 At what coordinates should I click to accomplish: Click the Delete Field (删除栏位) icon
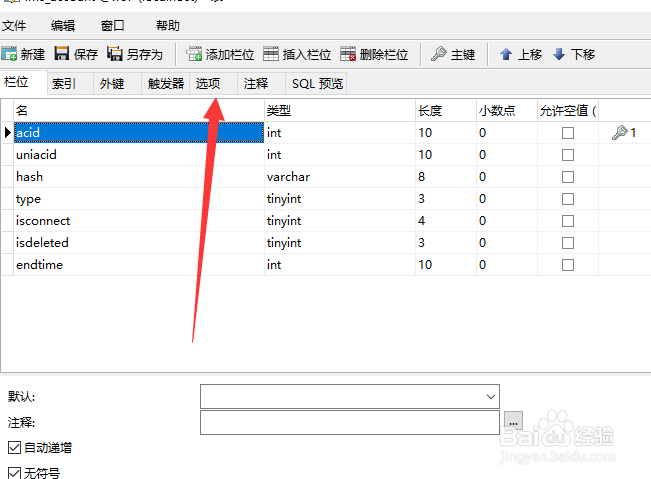tap(348, 54)
